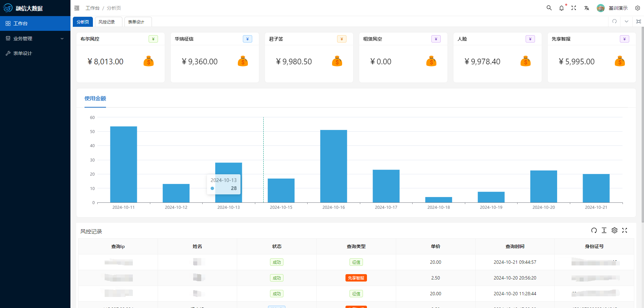Click the 成功 tag in 20:56:20 row
Image resolution: width=644 pixels, height=308 pixels.
(277, 278)
